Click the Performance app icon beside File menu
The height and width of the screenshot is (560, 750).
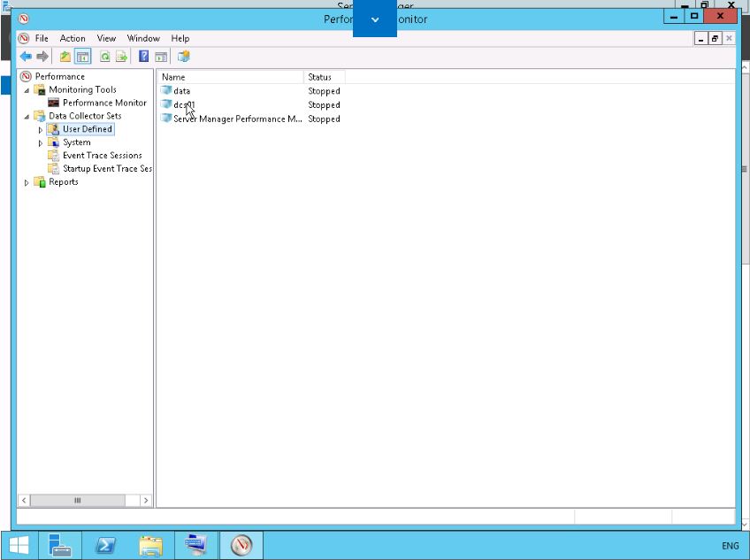click(23, 38)
